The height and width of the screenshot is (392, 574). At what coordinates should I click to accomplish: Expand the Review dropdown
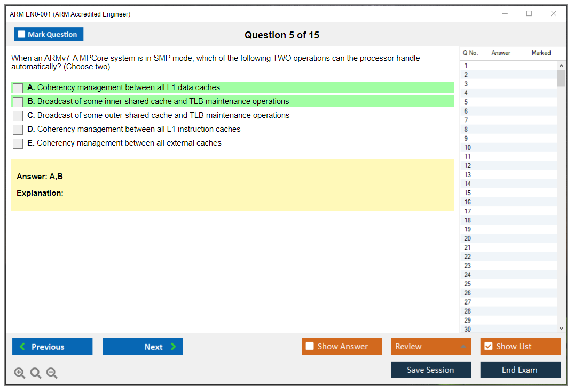click(x=463, y=347)
